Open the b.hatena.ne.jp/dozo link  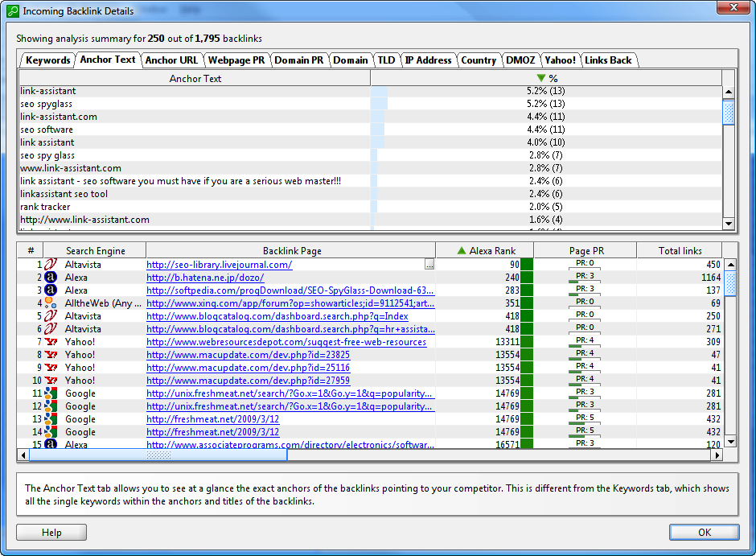[x=205, y=278]
